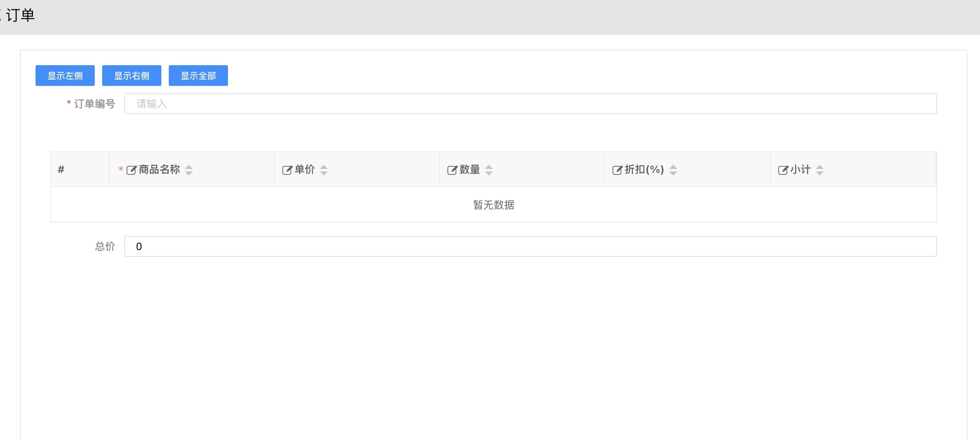Click the edit icon beside 小计
The width and height of the screenshot is (980, 440).
[783, 170]
